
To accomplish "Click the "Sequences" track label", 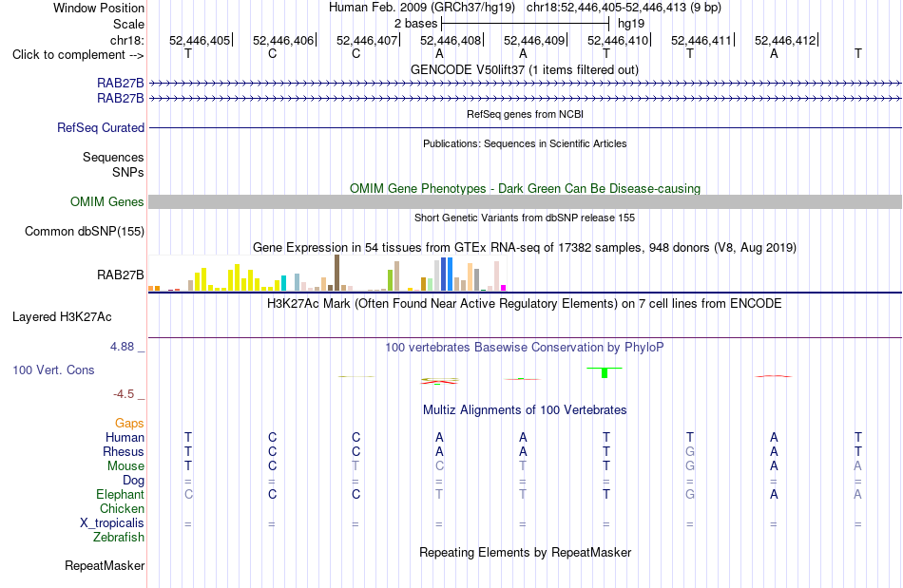I will 113,157.
